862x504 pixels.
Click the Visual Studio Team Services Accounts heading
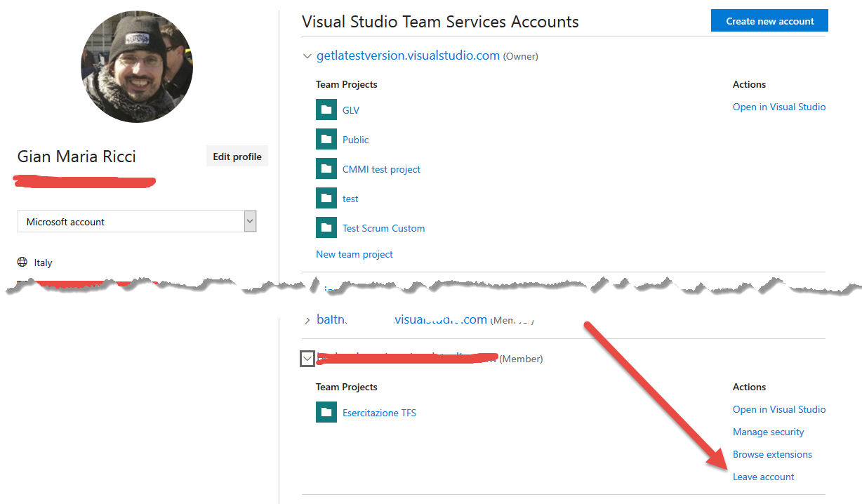440,22
